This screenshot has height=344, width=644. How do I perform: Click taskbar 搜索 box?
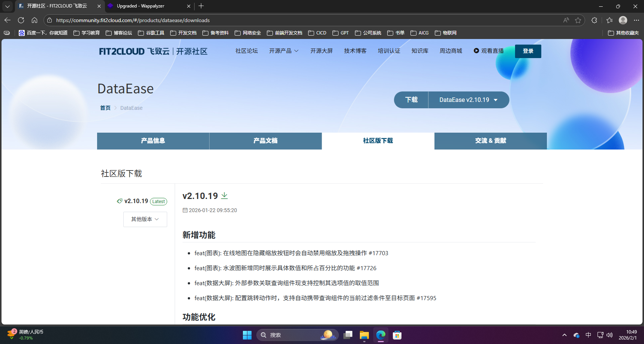click(x=297, y=335)
